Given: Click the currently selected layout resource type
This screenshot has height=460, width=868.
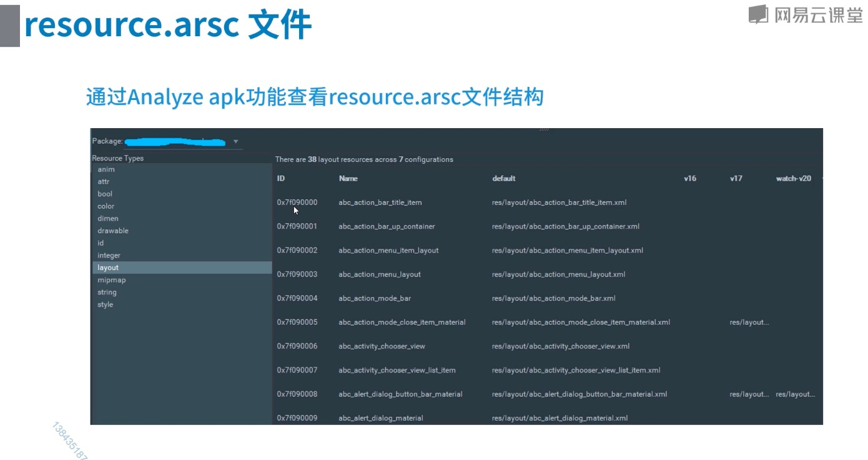Looking at the screenshot, I should 107,267.
